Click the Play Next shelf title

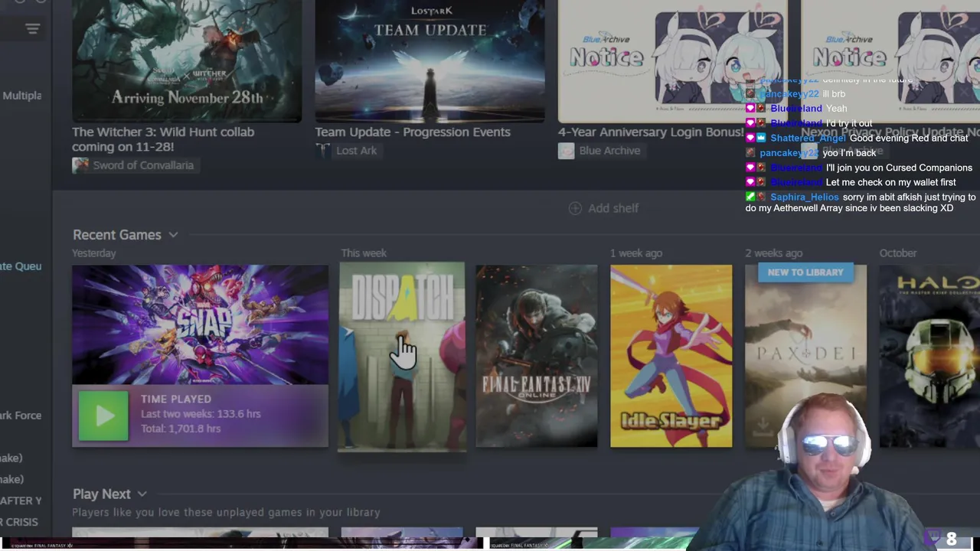click(x=102, y=494)
